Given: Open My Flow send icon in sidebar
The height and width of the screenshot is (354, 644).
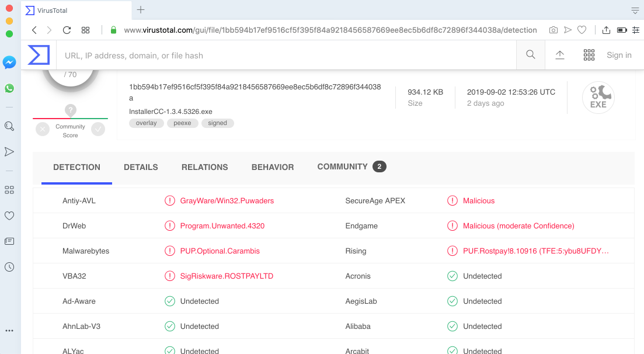Looking at the screenshot, I should (x=9, y=152).
